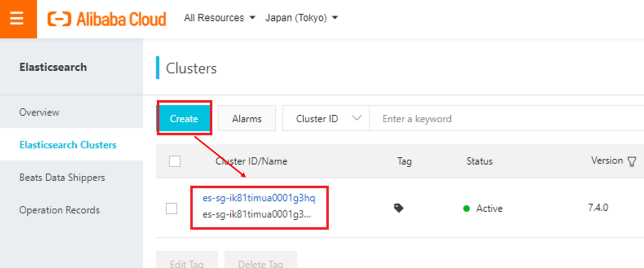Click the Elasticsearch sidebar title
The width and height of the screenshot is (644, 268).
[53, 67]
